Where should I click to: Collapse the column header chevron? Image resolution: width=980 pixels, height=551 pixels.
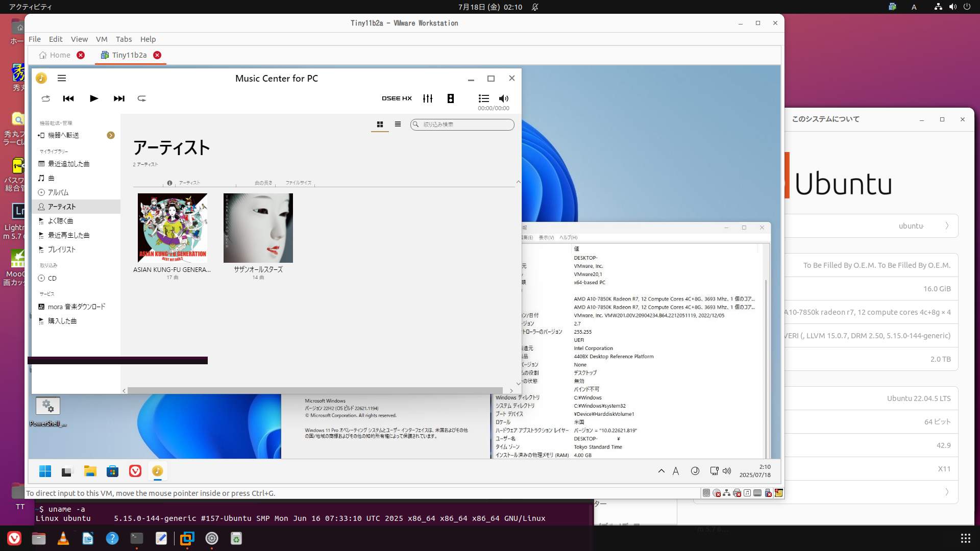[x=518, y=182]
